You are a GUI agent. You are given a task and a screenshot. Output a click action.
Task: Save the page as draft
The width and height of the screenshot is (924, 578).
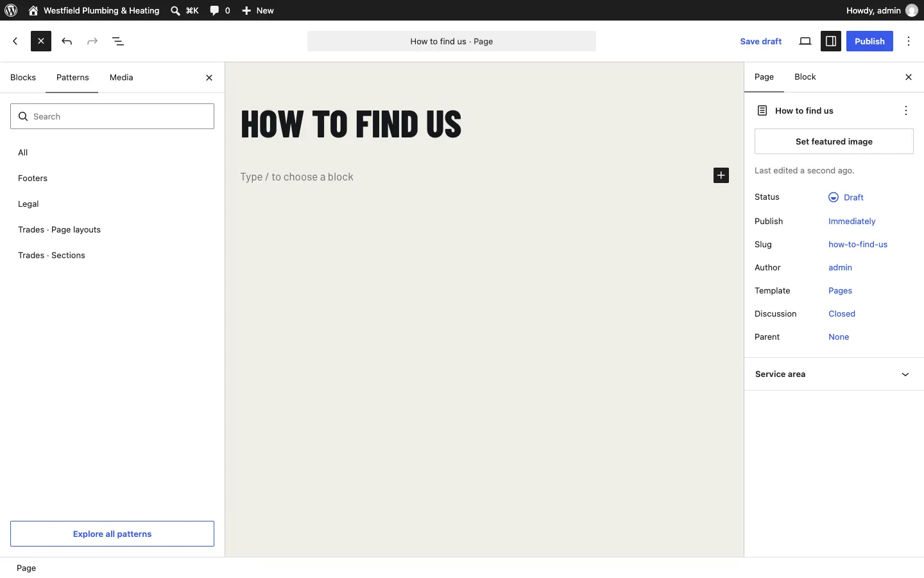761,41
